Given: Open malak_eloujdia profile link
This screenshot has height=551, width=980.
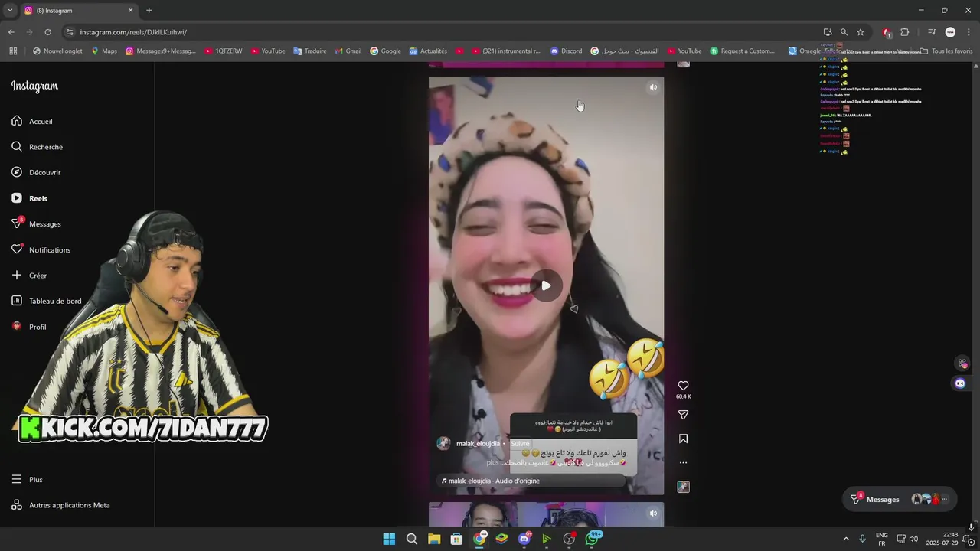Looking at the screenshot, I should coord(478,444).
